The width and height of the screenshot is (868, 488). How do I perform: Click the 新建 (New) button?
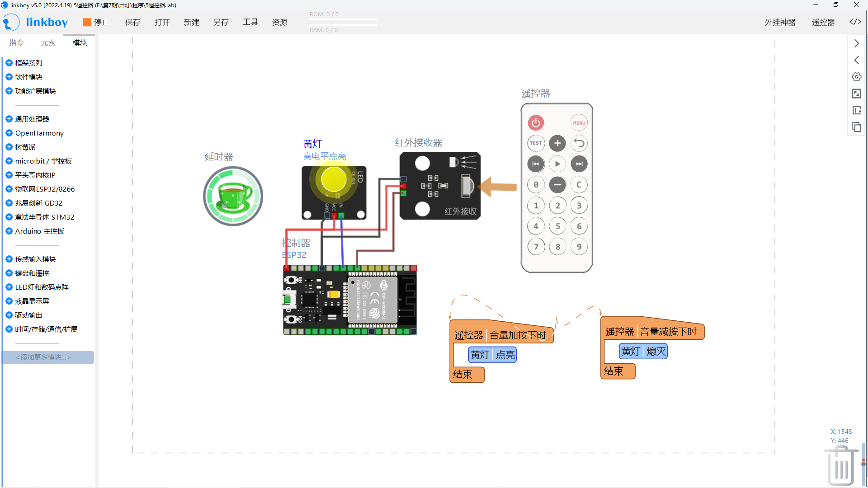coord(191,22)
